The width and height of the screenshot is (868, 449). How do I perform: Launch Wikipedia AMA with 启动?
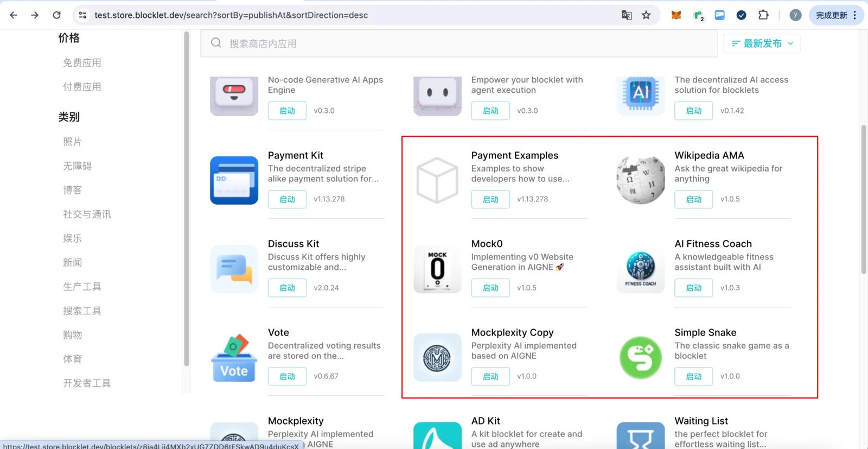point(694,199)
